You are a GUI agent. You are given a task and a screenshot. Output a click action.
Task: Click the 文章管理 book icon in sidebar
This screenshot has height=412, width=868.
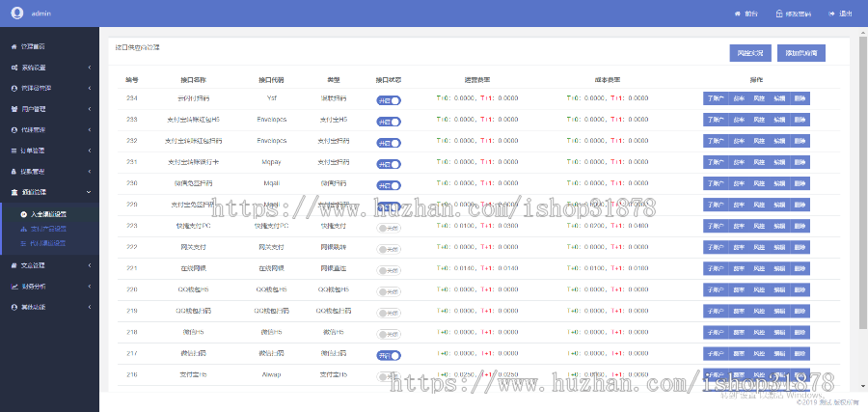[x=14, y=265]
